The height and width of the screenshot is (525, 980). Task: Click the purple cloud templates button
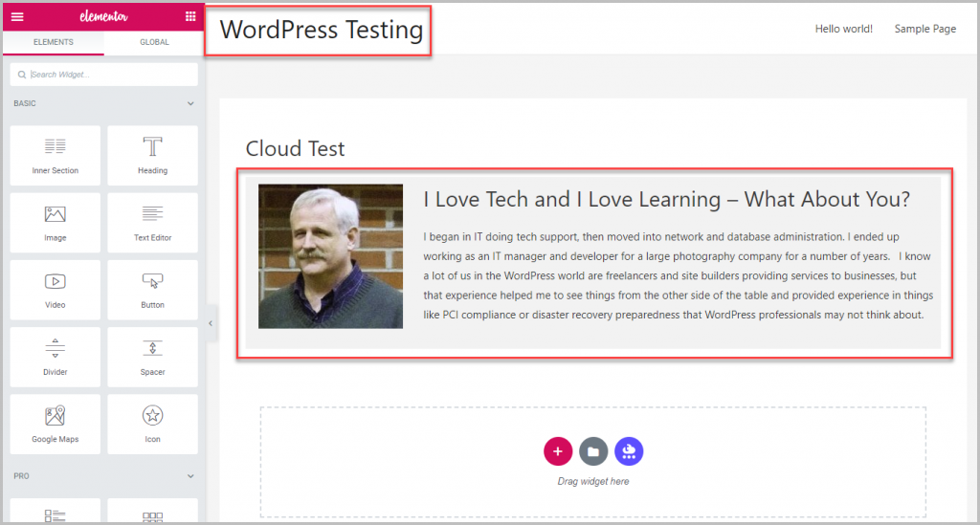point(629,451)
